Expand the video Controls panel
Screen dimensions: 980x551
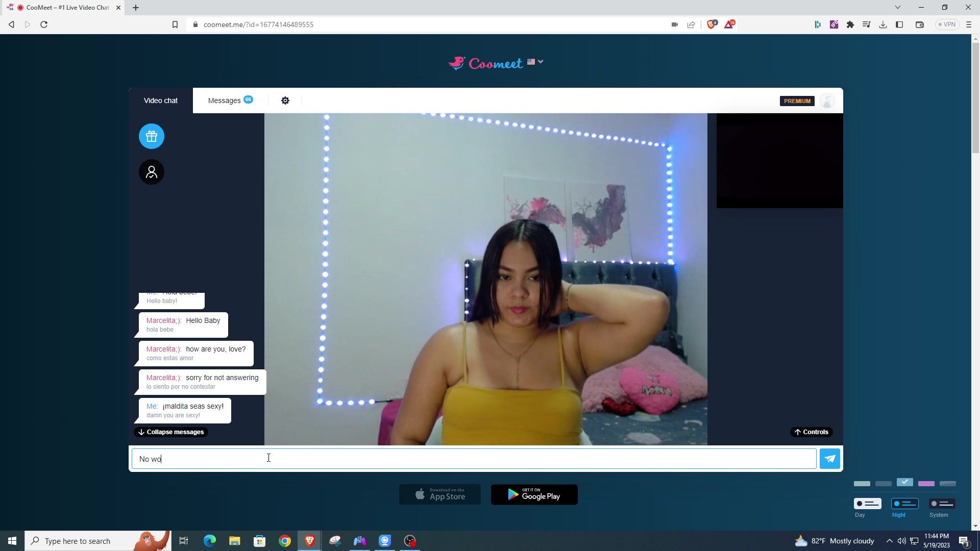(x=811, y=432)
